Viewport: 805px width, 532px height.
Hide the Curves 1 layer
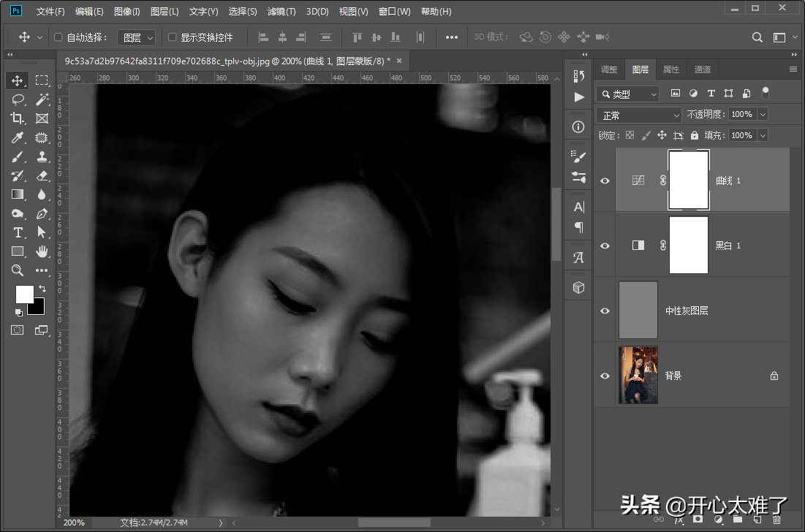pyautogui.click(x=605, y=180)
